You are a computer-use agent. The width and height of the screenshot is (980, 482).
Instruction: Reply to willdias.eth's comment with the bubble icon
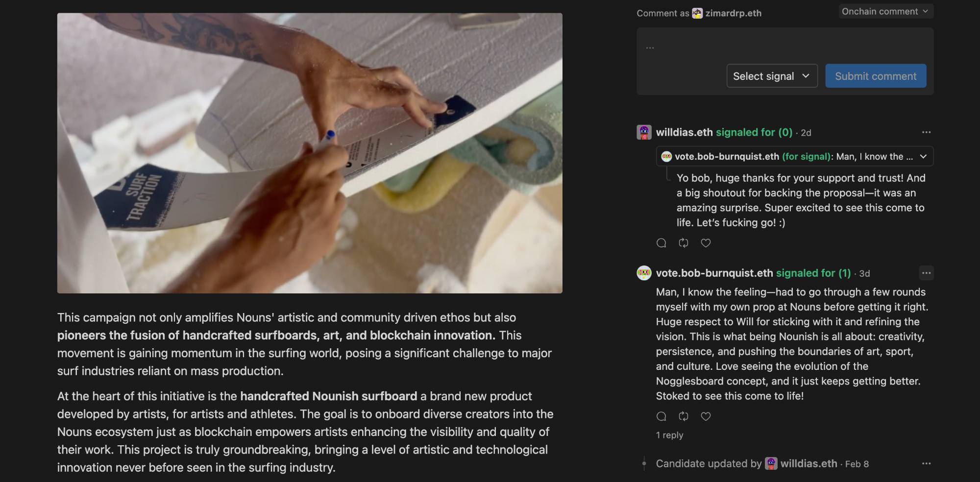661,243
